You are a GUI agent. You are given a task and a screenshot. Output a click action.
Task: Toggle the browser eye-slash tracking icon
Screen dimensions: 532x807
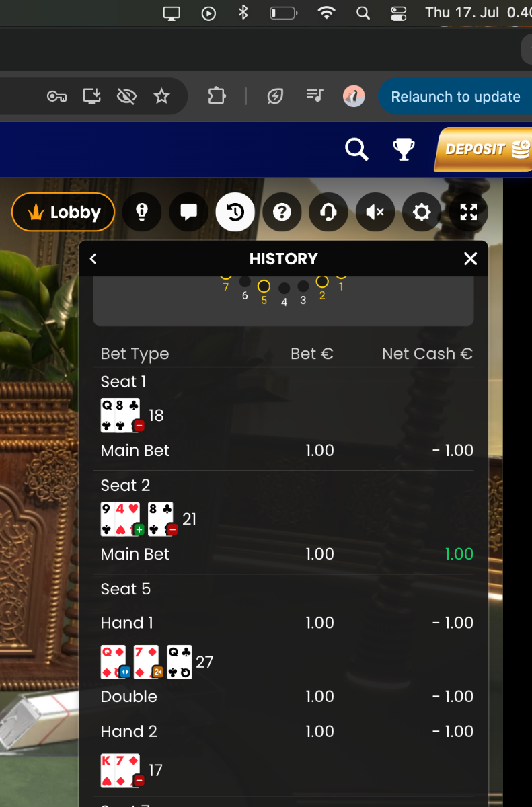point(126,96)
